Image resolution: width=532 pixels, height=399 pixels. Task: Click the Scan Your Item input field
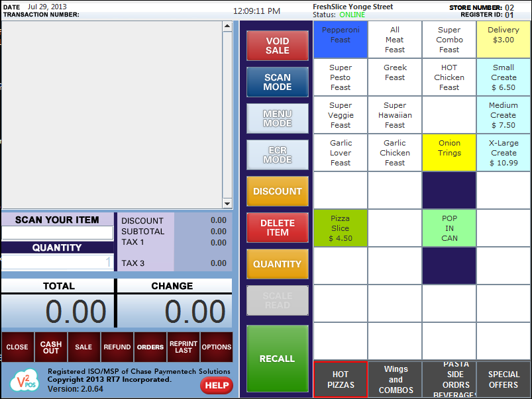[x=57, y=232]
